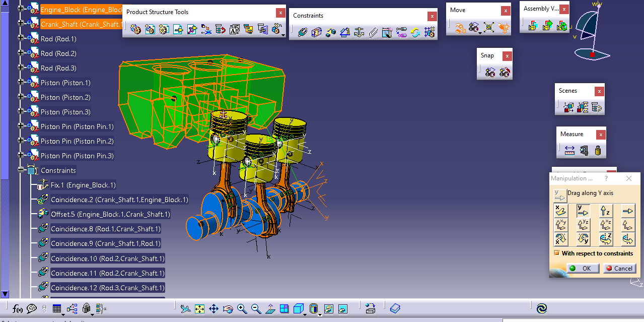Image resolution: width=644 pixels, height=322 pixels.
Task: Select Offset.5 (Engine_Block.1,Crank_Shaft.1) constraint
Action: click(110, 214)
